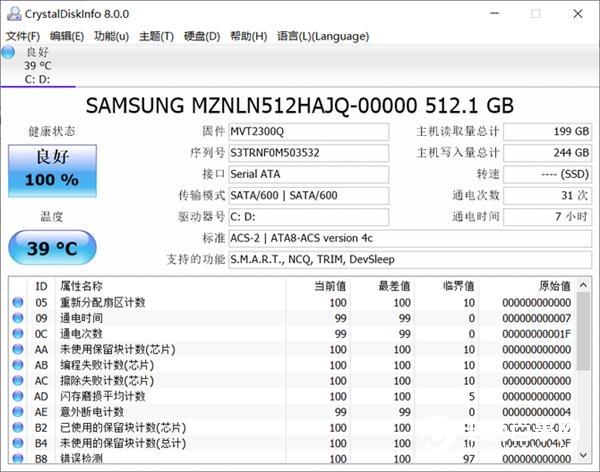
Task: Open the 编辑(E) menu
Action: pyautogui.click(x=67, y=36)
